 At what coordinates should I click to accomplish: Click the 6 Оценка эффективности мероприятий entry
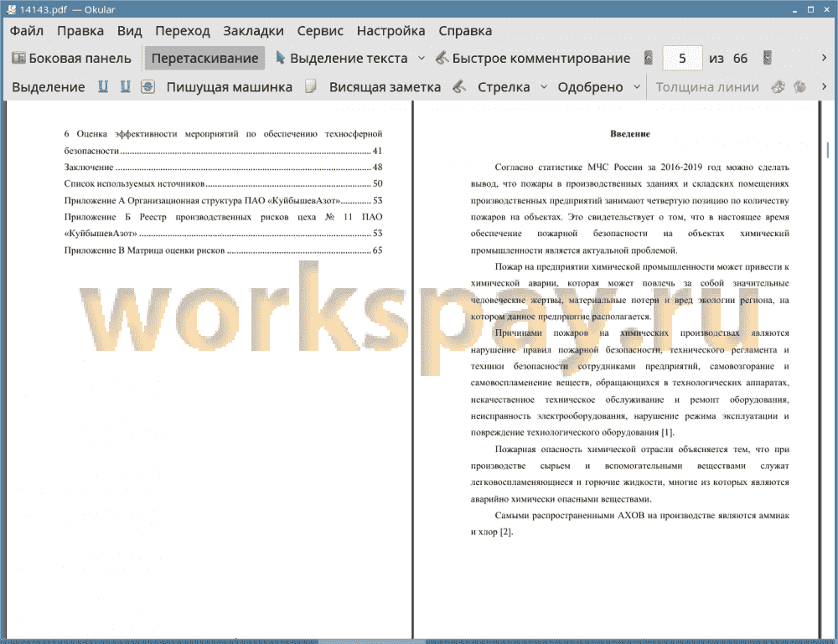pyautogui.click(x=223, y=142)
